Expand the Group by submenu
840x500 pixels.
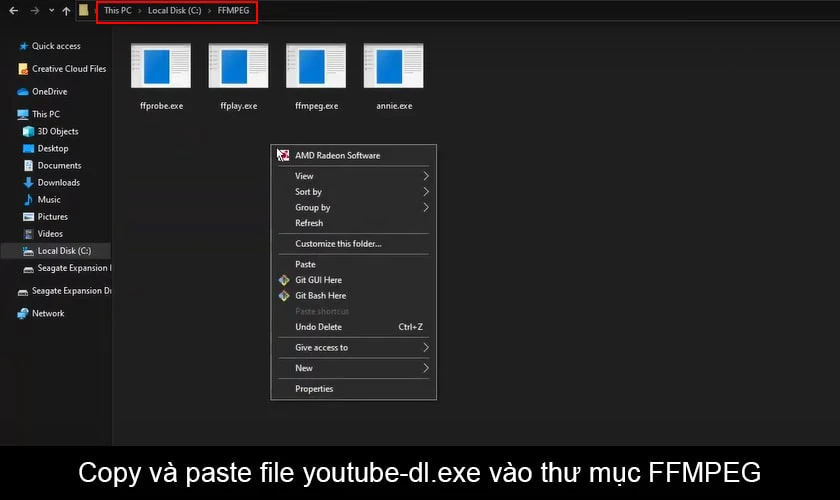[x=354, y=207]
